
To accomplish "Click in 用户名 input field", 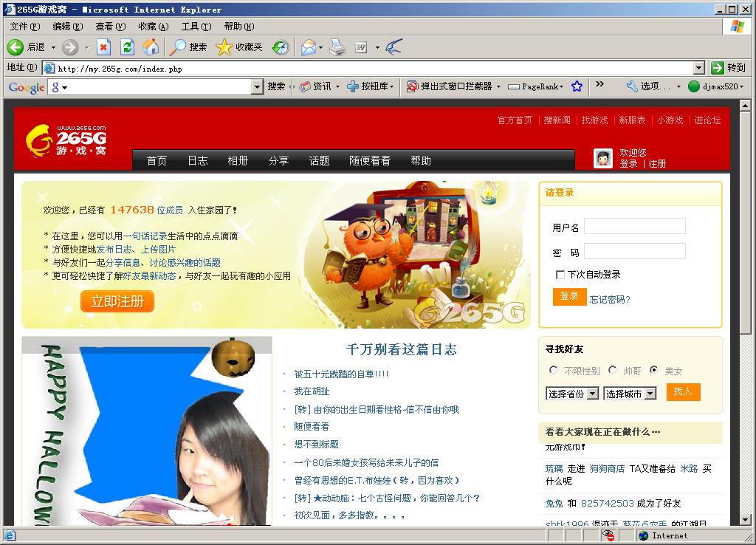I will pyautogui.click(x=634, y=226).
